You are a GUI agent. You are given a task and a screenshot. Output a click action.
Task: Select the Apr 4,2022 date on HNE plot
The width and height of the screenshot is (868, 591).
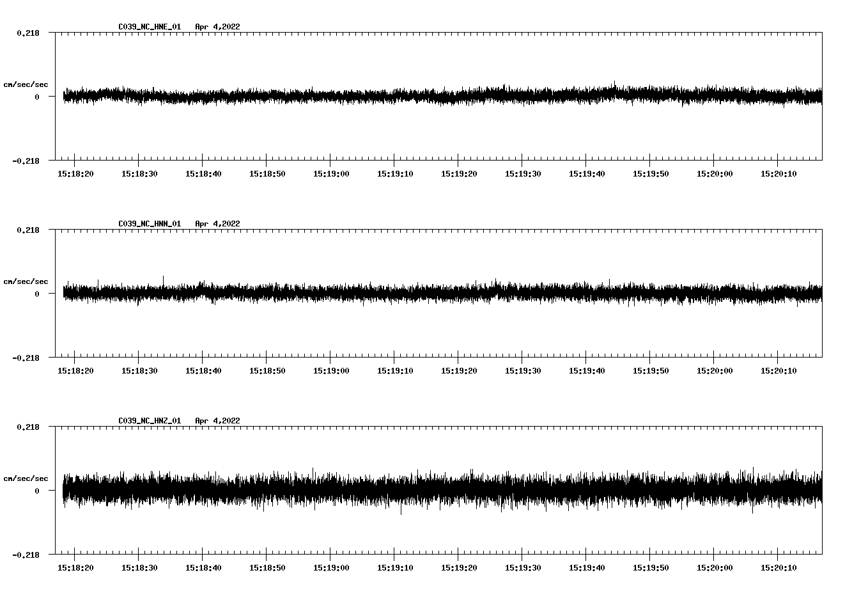pos(218,27)
